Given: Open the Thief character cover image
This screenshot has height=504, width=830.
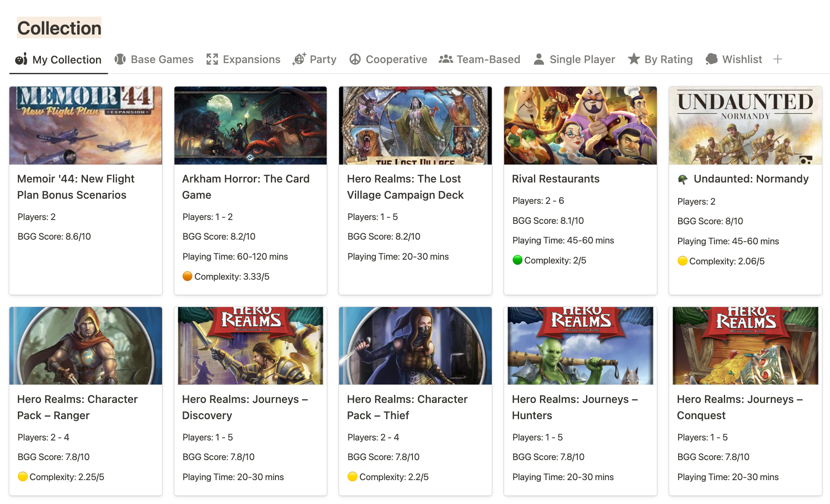Looking at the screenshot, I should coord(415,346).
